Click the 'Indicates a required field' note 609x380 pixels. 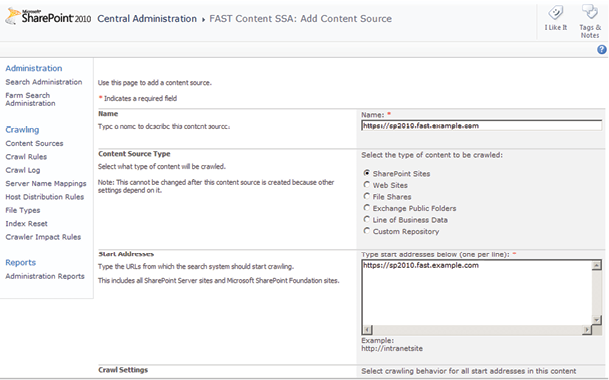pos(140,98)
